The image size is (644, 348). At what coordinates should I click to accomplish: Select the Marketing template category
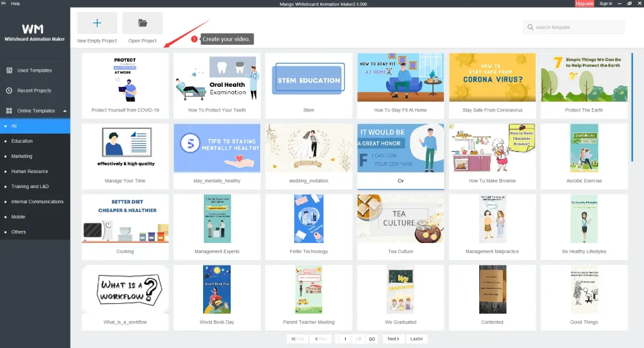[21, 156]
